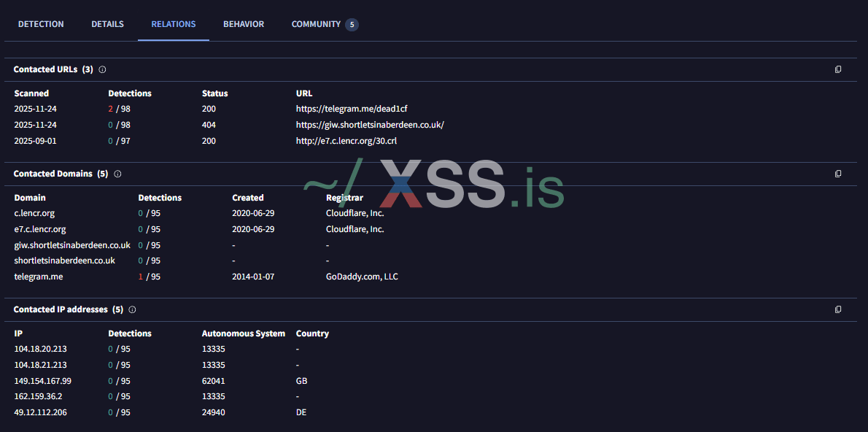Click the 404 status value

[209, 126]
